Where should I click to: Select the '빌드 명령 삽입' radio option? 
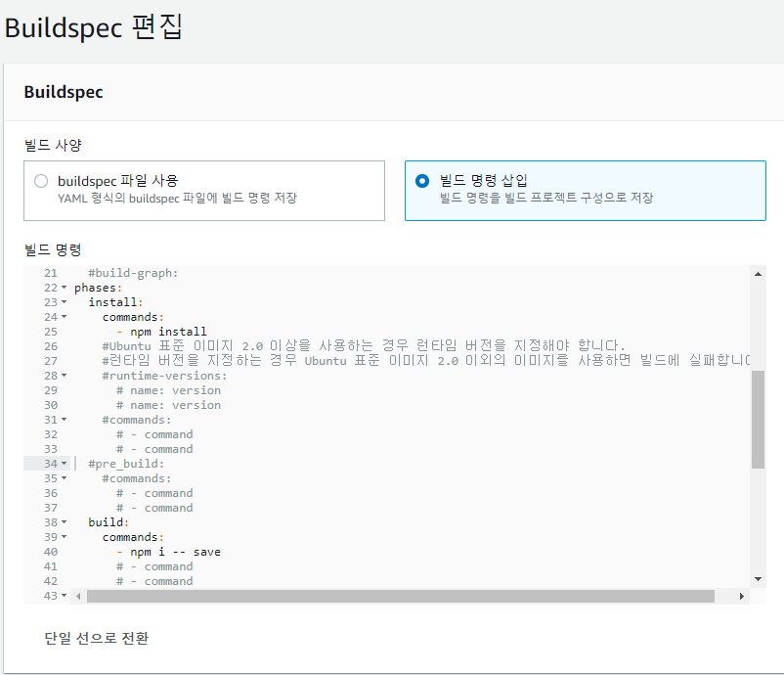422,181
